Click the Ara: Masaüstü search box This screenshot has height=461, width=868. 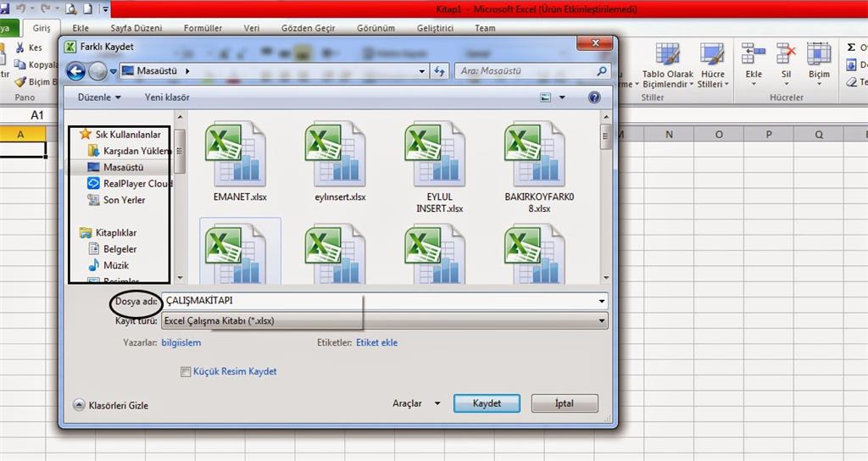coord(532,71)
